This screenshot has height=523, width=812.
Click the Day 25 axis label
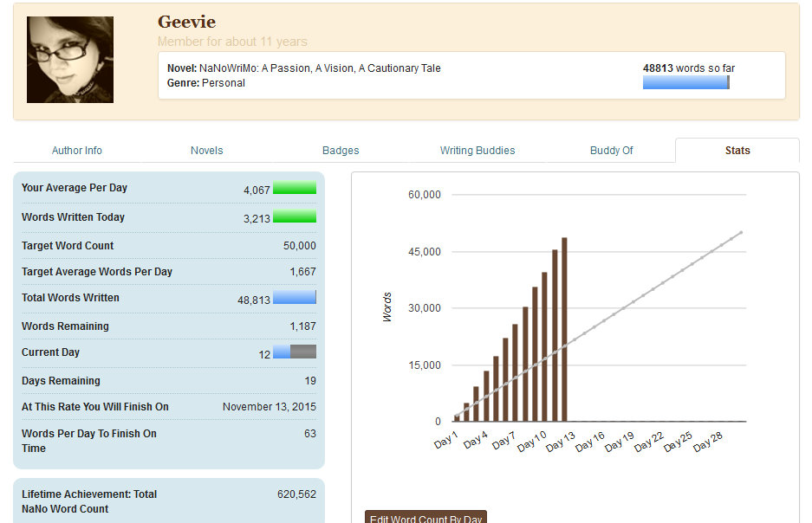678,442
